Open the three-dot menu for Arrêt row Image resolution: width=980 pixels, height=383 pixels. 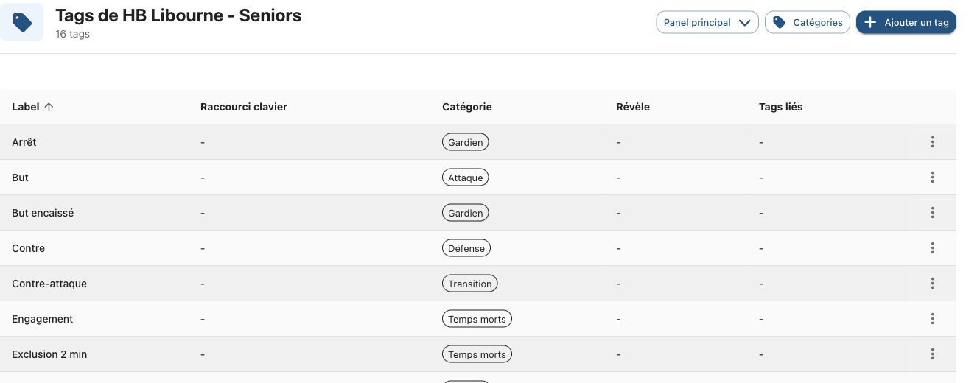coord(933,142)
